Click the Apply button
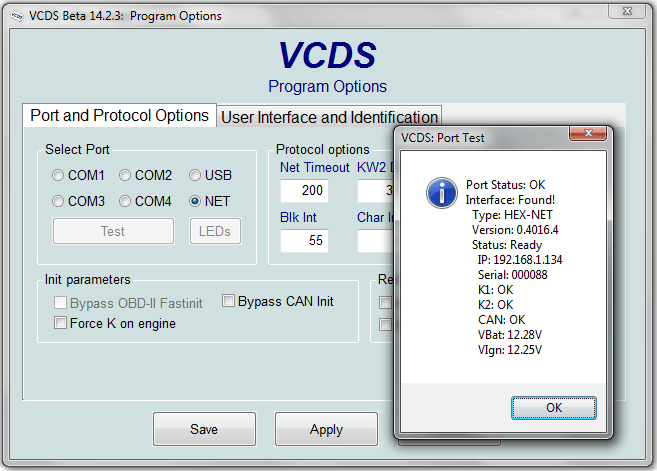Screen dimensions: 657x471 coord(326,429)
